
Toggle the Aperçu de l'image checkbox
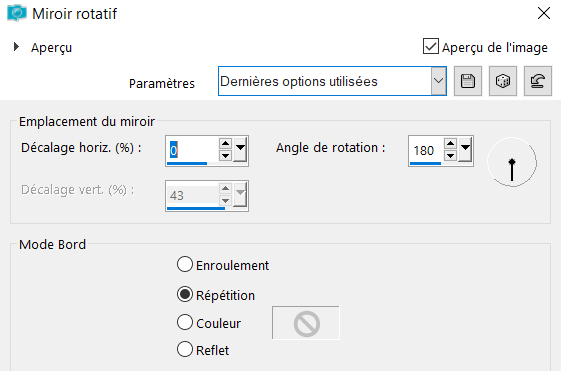(x=431, y=47)
